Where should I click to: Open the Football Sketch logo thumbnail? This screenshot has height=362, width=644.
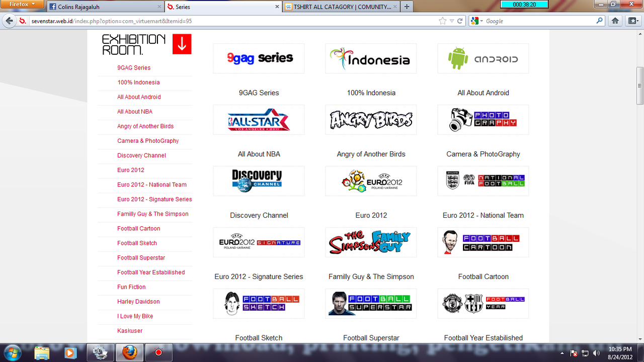[x=259, y=304]
